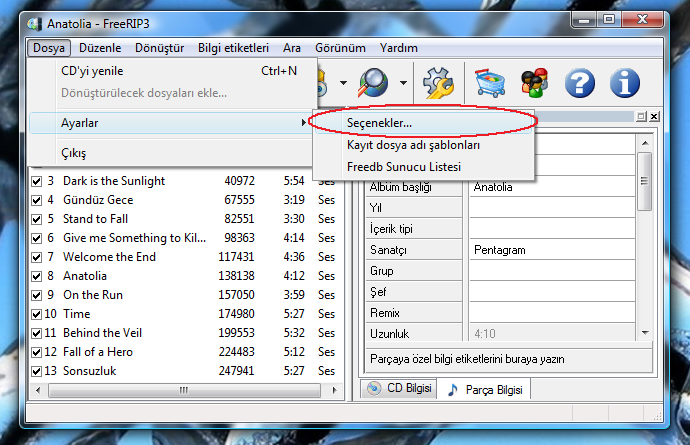Image resolution: width=690 pixels, height=445 pixels.
Task: Click the right arrow of track list scrollbar
Action: [x=334, y=390]
